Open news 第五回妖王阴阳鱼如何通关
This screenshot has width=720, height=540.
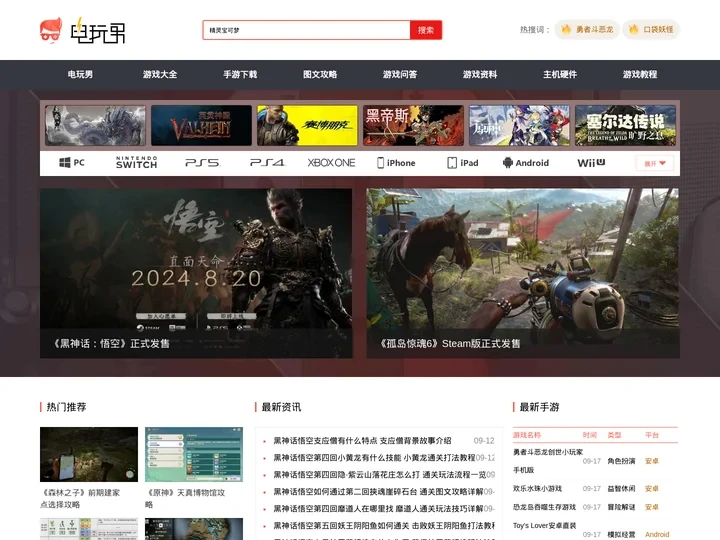coord(384,526)
